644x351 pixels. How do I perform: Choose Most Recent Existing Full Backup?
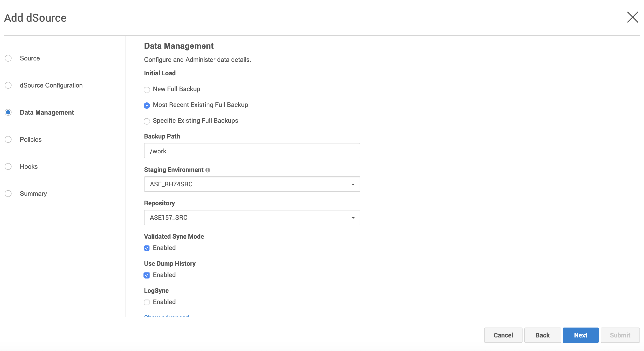pos(147,105)
